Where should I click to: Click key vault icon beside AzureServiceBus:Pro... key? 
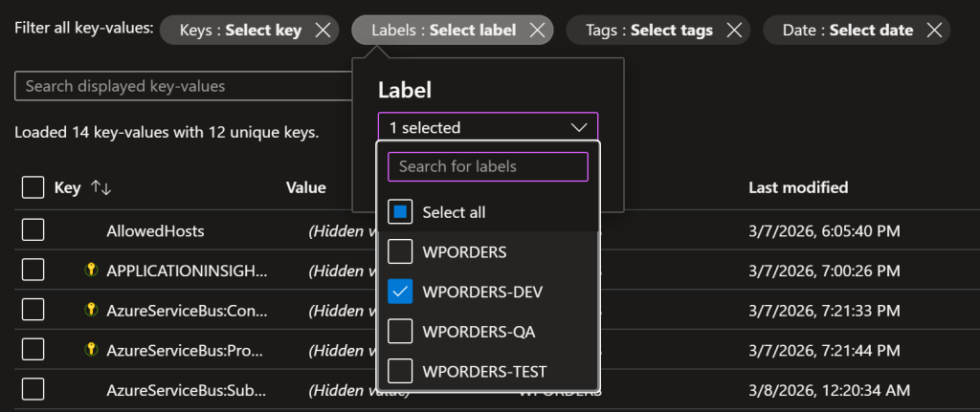coord(91,350)
